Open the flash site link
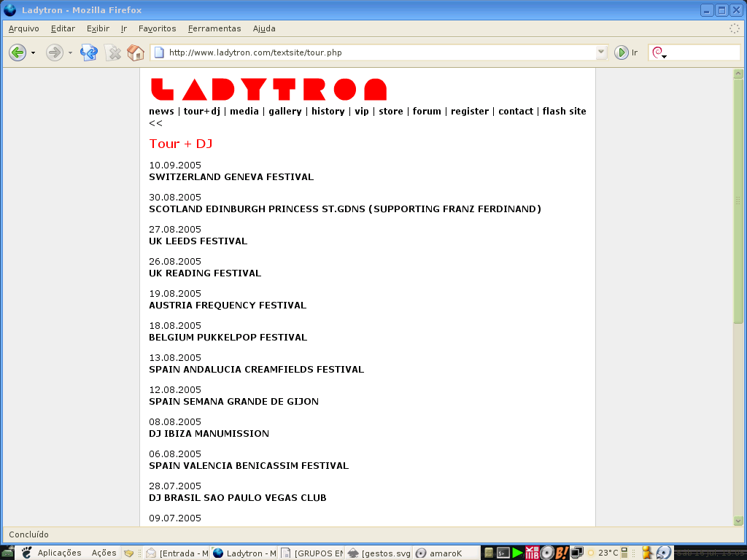747x560 pixels. pyautogui.click(x=564, y=111)
